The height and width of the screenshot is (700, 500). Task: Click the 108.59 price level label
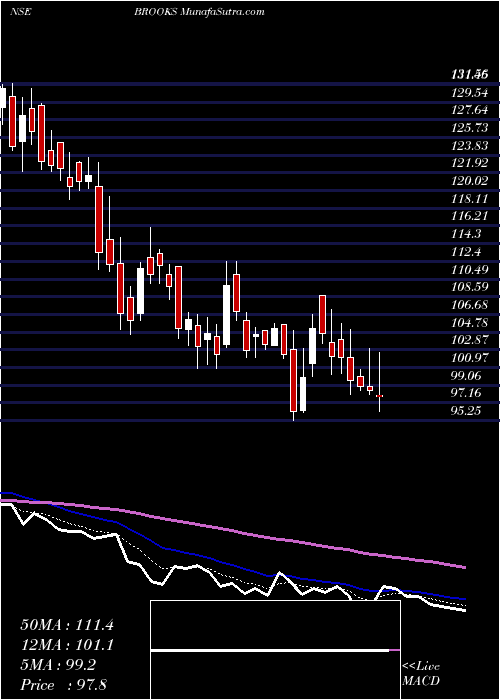[469, 287]
